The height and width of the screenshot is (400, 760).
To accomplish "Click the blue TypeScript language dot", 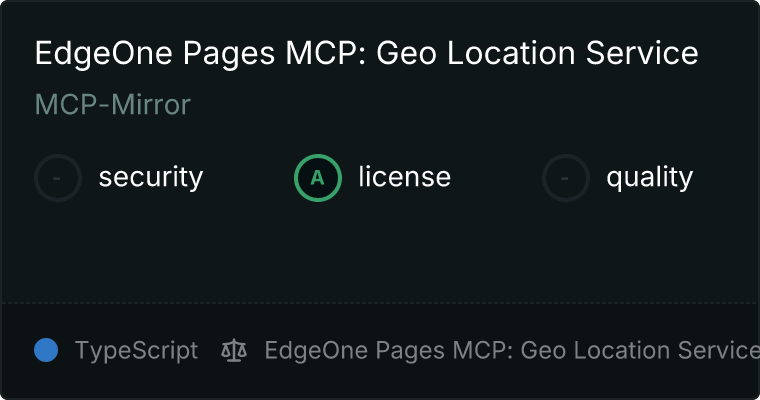I will click(46, 350).
